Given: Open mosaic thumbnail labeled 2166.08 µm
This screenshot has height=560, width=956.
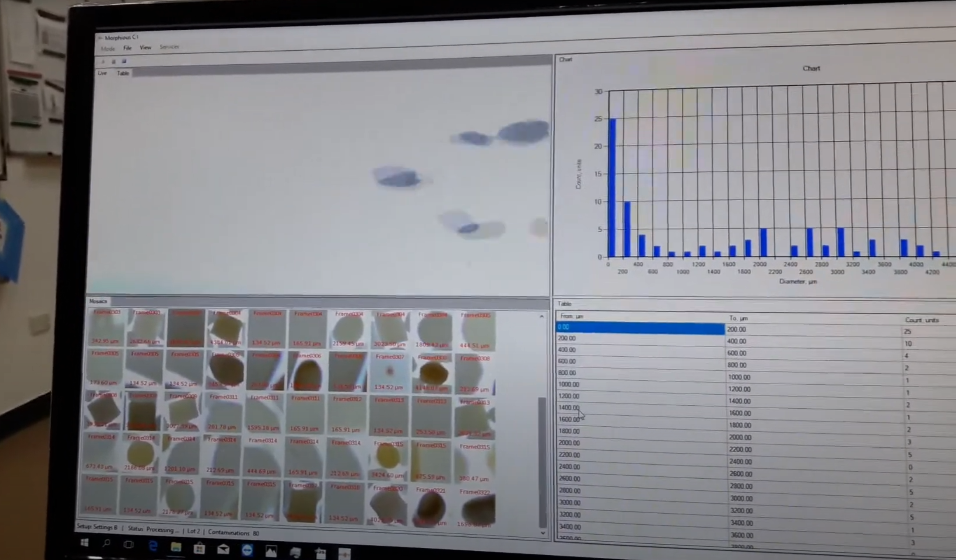Looking at the screenshot, I should 140,453.
